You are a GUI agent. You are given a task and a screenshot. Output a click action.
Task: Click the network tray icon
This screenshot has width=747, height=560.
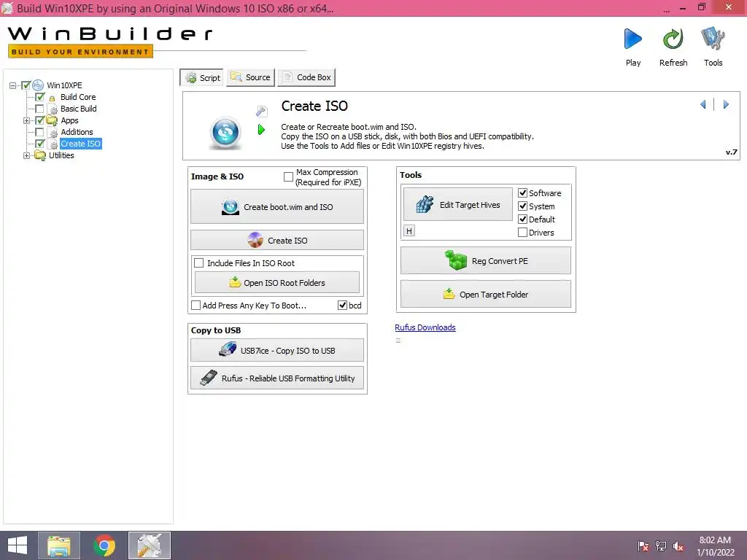[x=661, y=546]
